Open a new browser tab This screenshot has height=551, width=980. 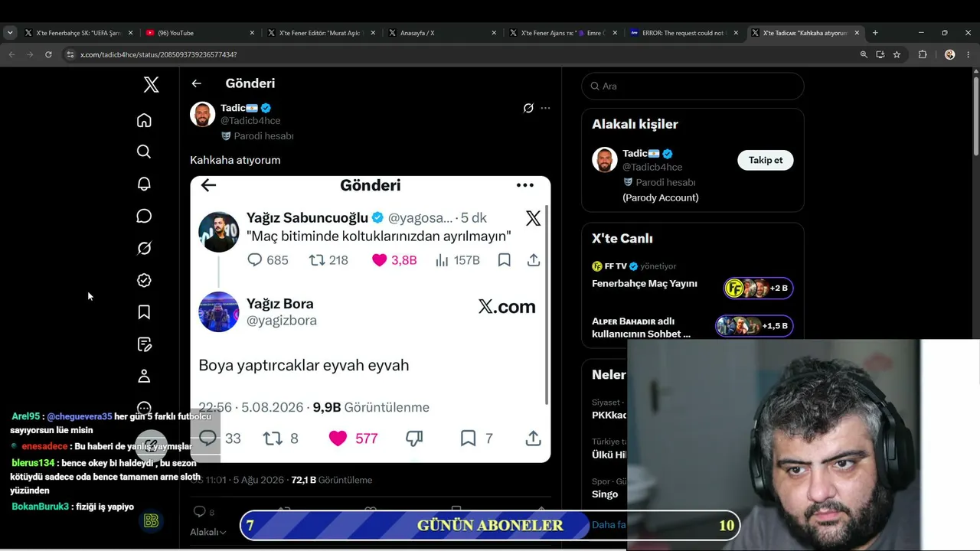coord(875,33)
